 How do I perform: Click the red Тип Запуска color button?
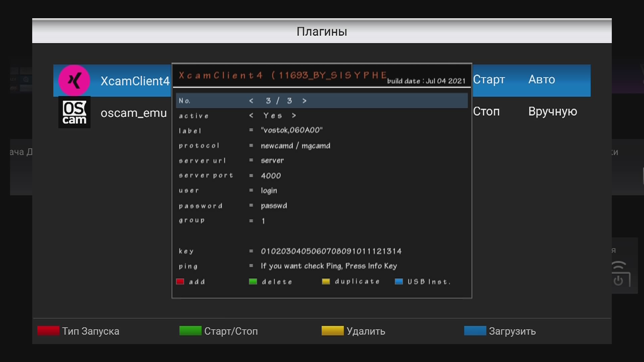[x=48, y=331]
